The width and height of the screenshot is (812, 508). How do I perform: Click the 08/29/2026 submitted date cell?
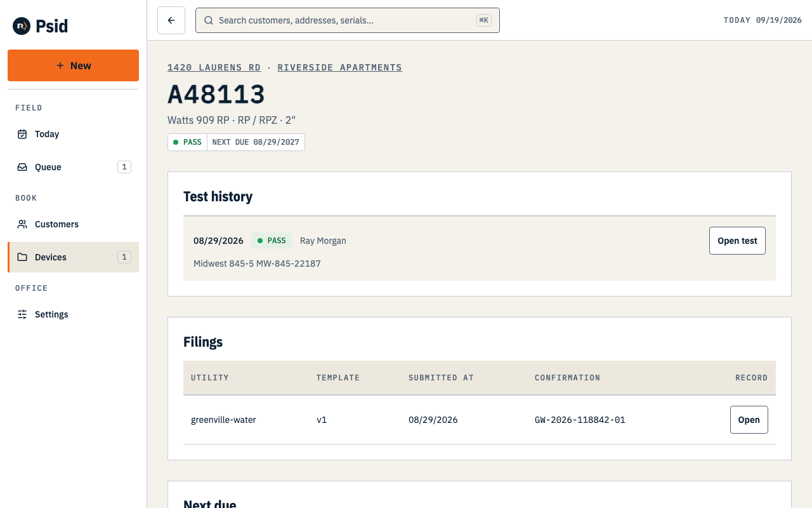coord(433,420)
